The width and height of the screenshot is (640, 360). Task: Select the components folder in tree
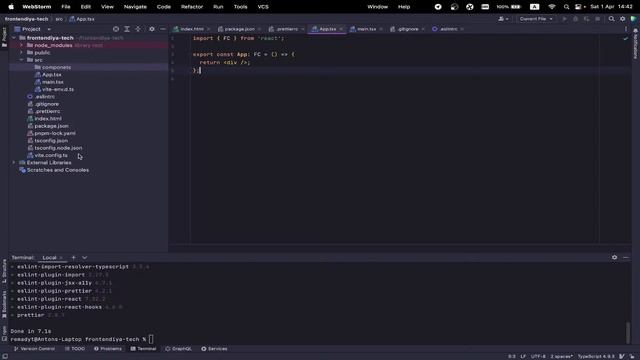(x=56, y=67)
